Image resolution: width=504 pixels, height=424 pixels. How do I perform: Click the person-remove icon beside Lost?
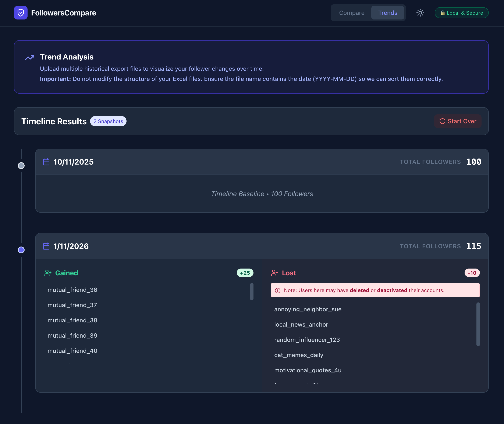coord(274,273)
